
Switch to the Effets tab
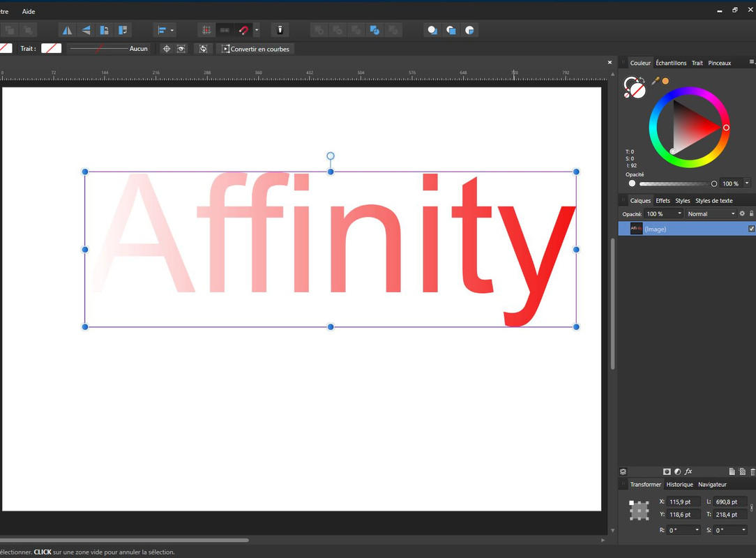click(x=663, y=201)
